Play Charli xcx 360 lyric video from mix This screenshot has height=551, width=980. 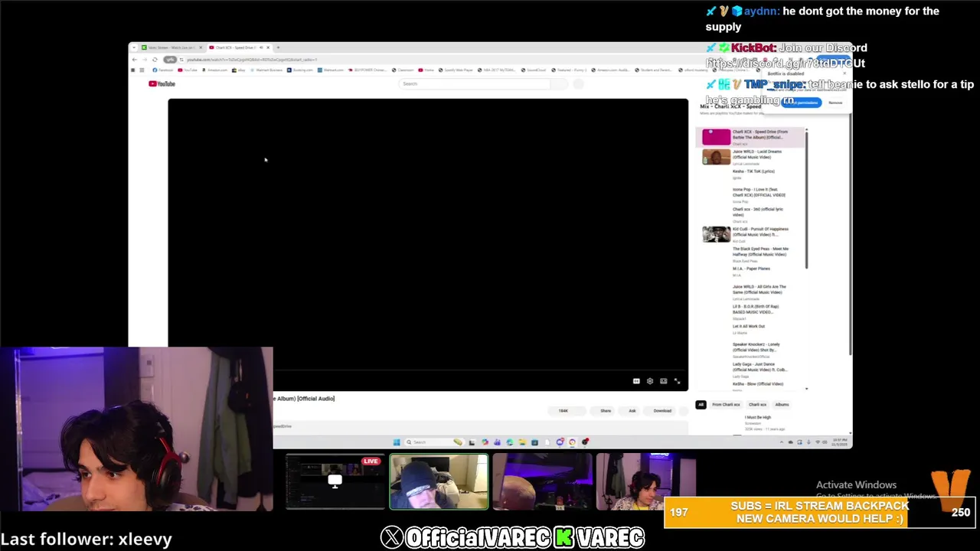[752, 214]
